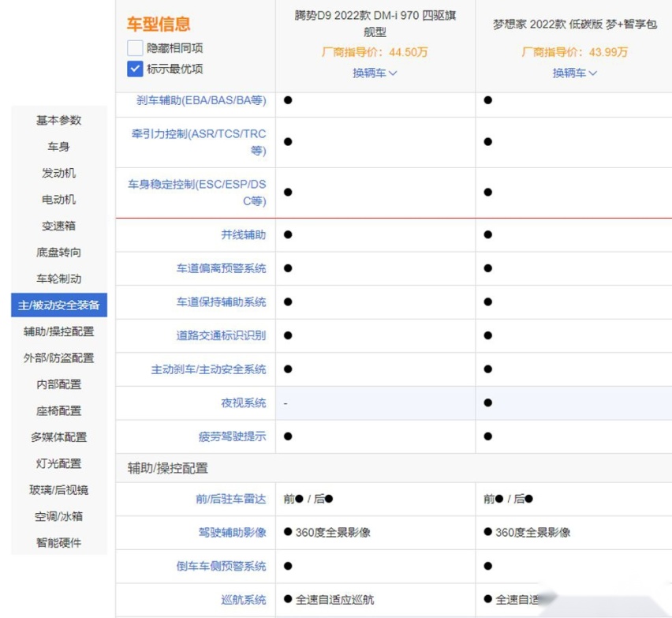Open the 巡航系统 link

click(x=244, y=600)
